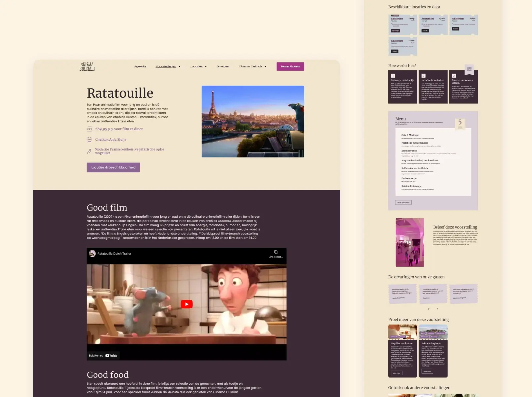The height and width of the screenshot is (397, 532).
Task: Click Kalfsoester met truffelolie dish
Action: pyautogui.click(x=415, y=168)
